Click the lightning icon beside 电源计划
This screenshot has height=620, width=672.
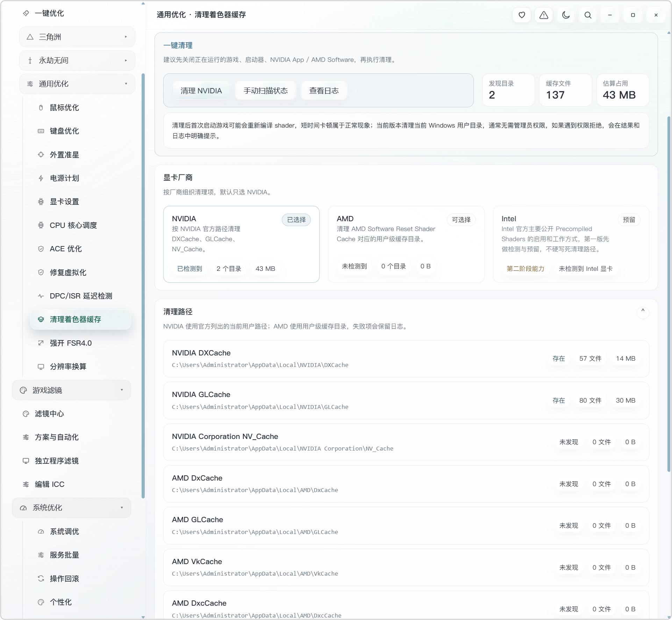coord(41,178)
